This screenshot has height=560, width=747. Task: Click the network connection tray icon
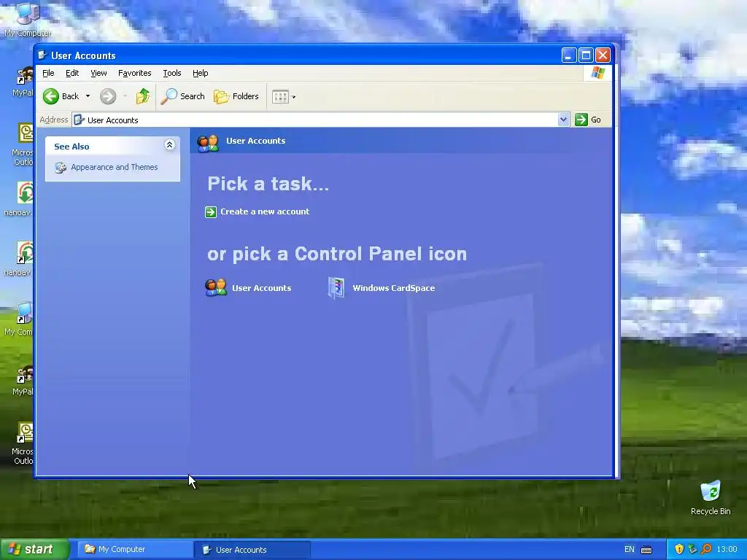pos(693,549)
